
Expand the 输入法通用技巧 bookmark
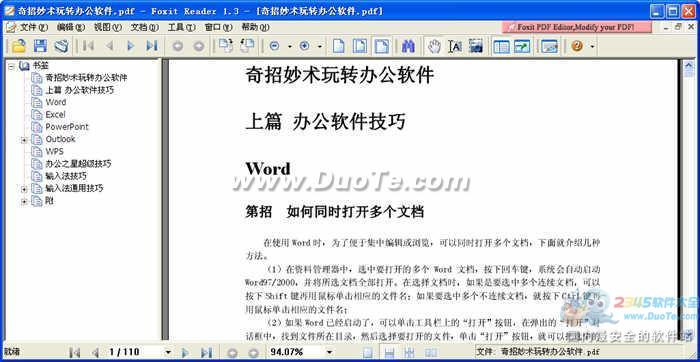tap(24, 189)
